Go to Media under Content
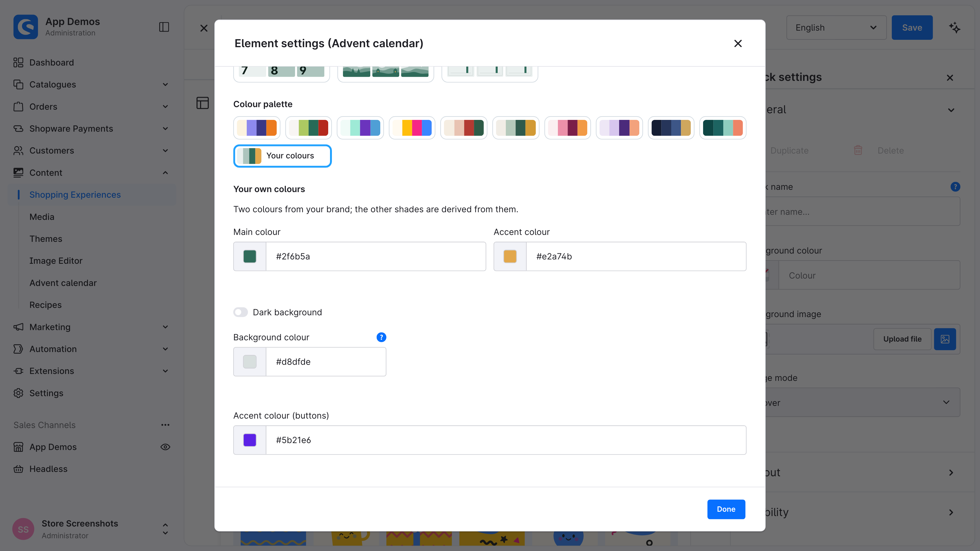This screenshot has height=551, width=980. (42, 217)
